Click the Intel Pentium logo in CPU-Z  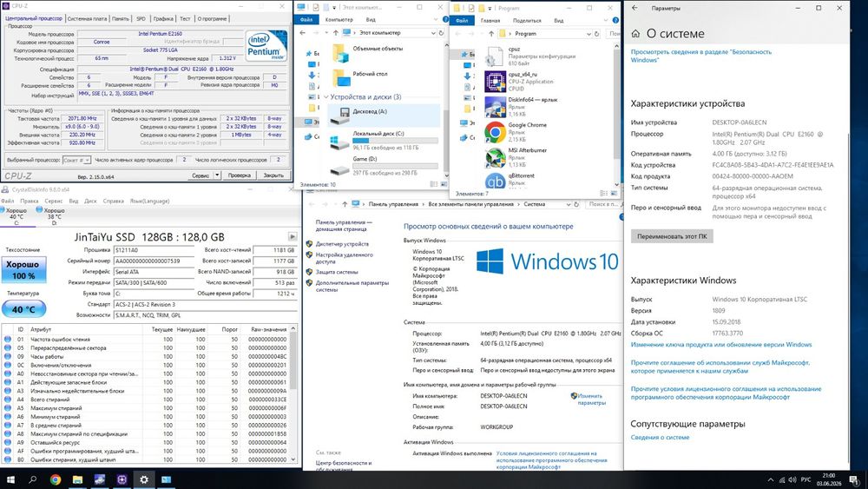point(266,46)
